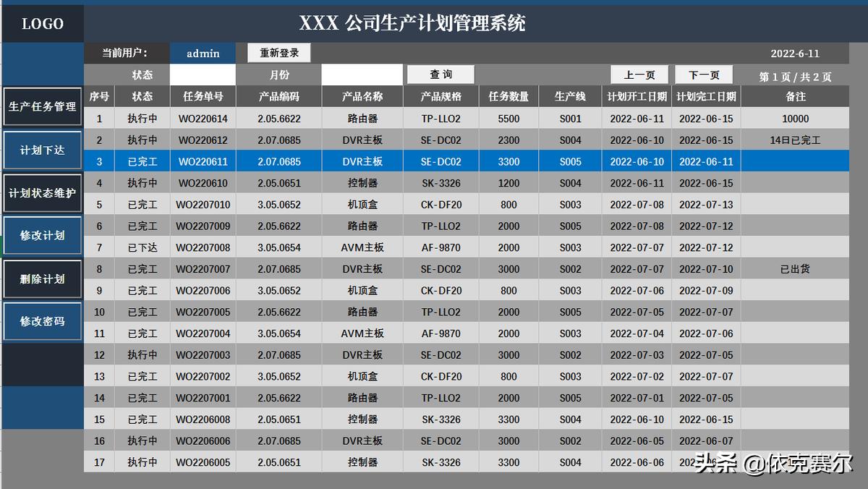
Task: Open the 修改密码 password change screen
Action: pyautogui.click(x=42, y=321)
